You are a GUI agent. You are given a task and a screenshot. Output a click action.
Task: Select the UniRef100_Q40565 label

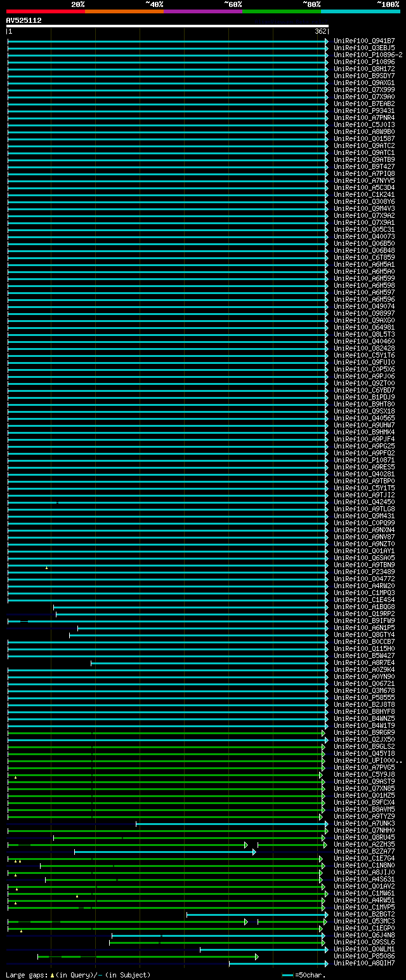point(364,419)
